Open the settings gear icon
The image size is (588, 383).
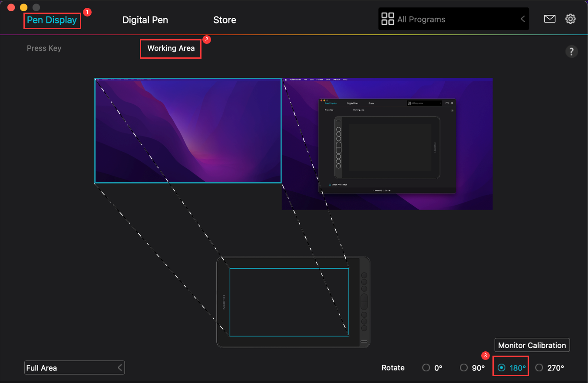tap(571, 19)
